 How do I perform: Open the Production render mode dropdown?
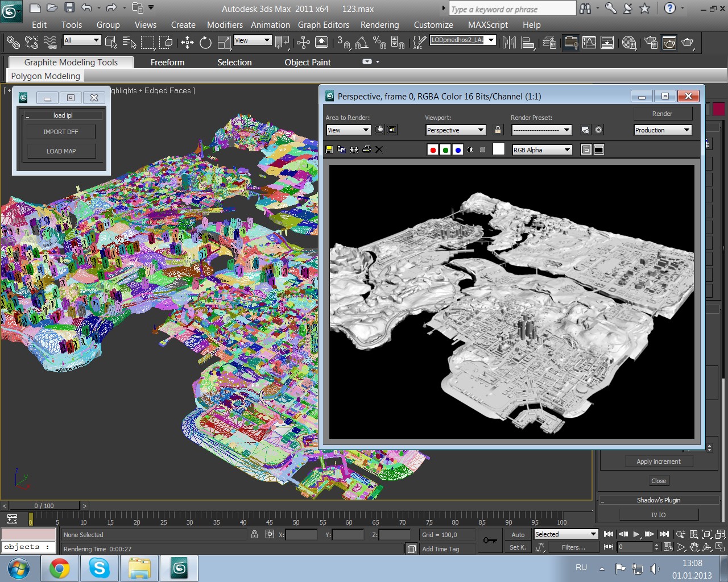(663, 130)
